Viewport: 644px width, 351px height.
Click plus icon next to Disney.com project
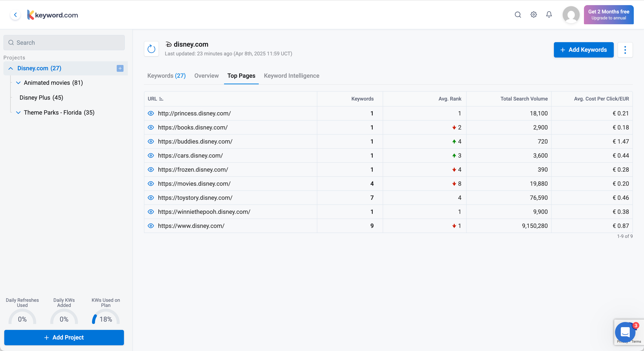(x=120, y=68)
